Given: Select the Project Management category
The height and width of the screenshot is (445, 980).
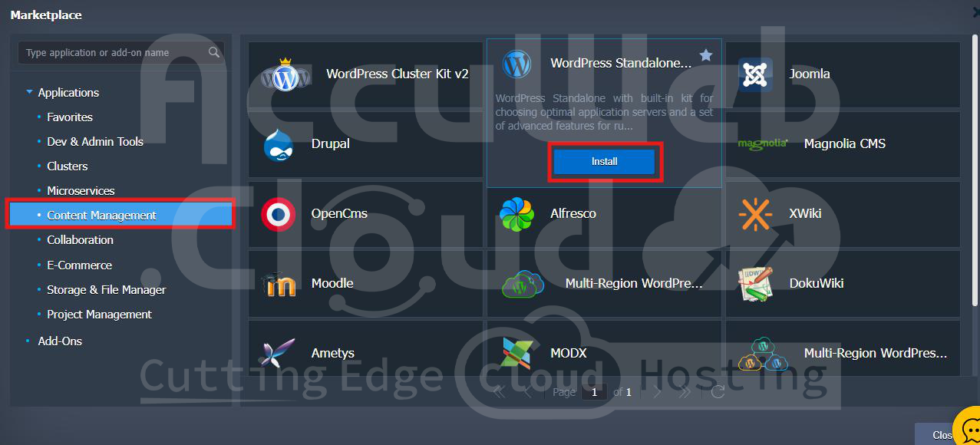Looking at the screenshot, I should (99, 314).
